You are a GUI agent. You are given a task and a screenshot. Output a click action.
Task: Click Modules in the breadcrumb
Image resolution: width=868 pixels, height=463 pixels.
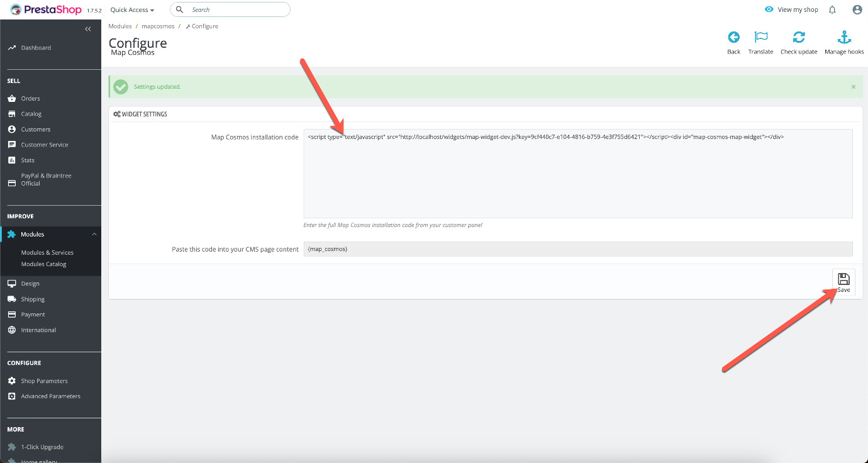click(x=120, y=26)
